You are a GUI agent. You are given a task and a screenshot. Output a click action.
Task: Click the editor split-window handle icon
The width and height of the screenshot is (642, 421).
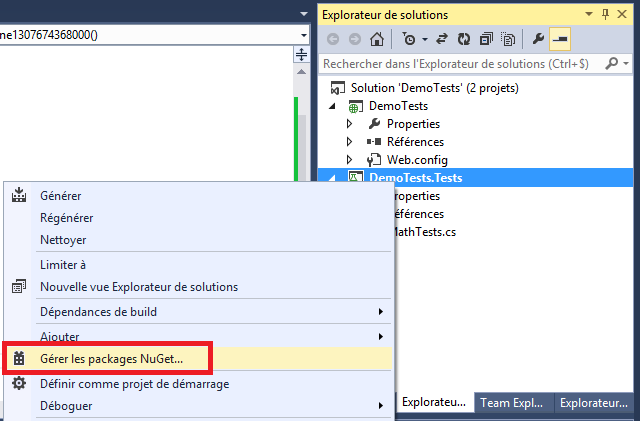(301, 54)
